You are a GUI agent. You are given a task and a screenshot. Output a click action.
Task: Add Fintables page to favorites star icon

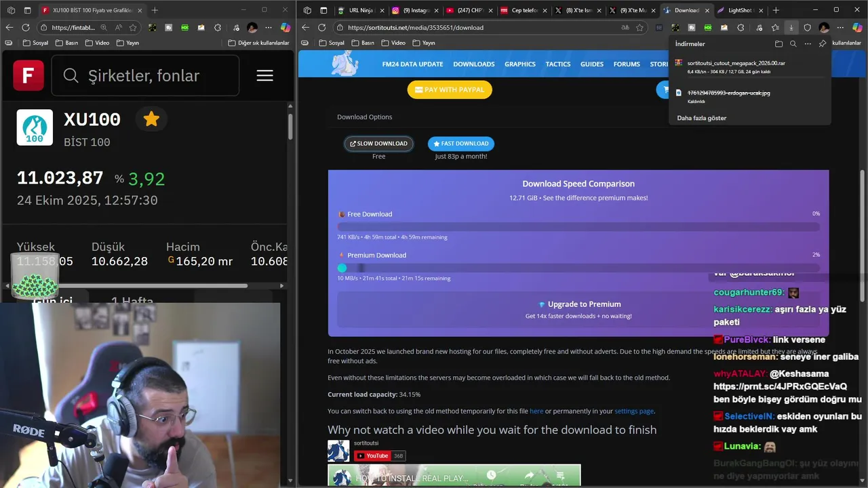133,28
